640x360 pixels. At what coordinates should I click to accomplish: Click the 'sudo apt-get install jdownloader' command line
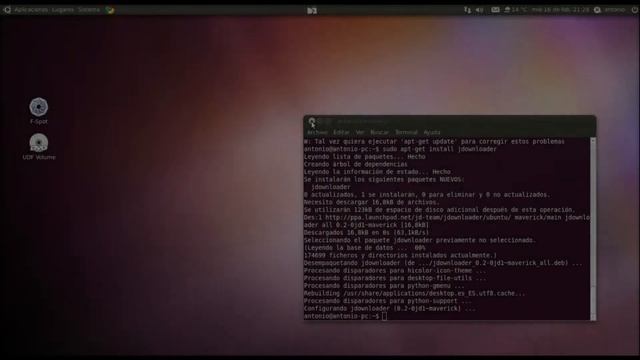coord(400,149)
